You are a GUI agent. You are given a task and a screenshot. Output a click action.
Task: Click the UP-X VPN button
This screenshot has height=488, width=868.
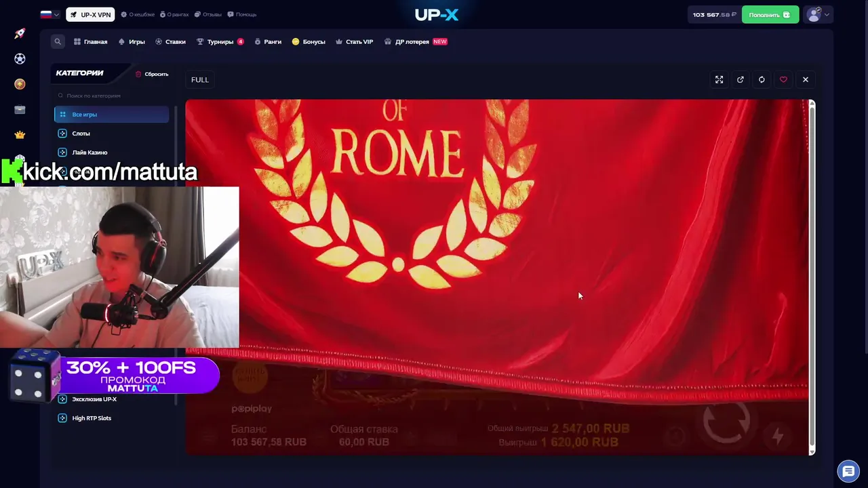(x=90, y=14)
